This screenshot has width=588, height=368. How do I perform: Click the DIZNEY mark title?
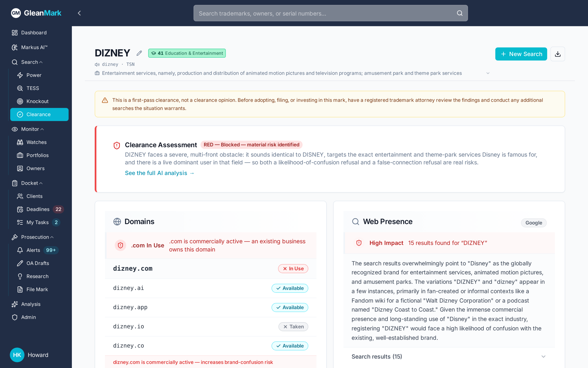coord(113,53)
